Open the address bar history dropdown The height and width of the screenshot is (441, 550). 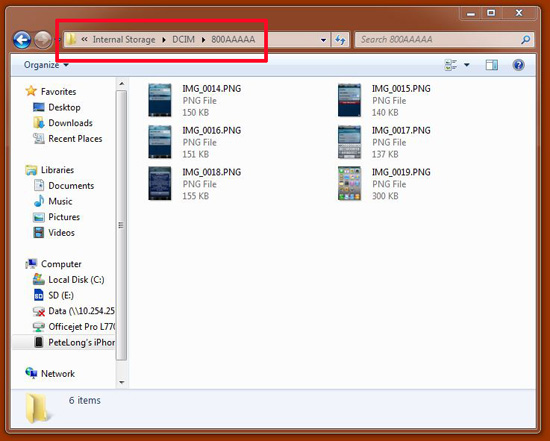[323, 40]
